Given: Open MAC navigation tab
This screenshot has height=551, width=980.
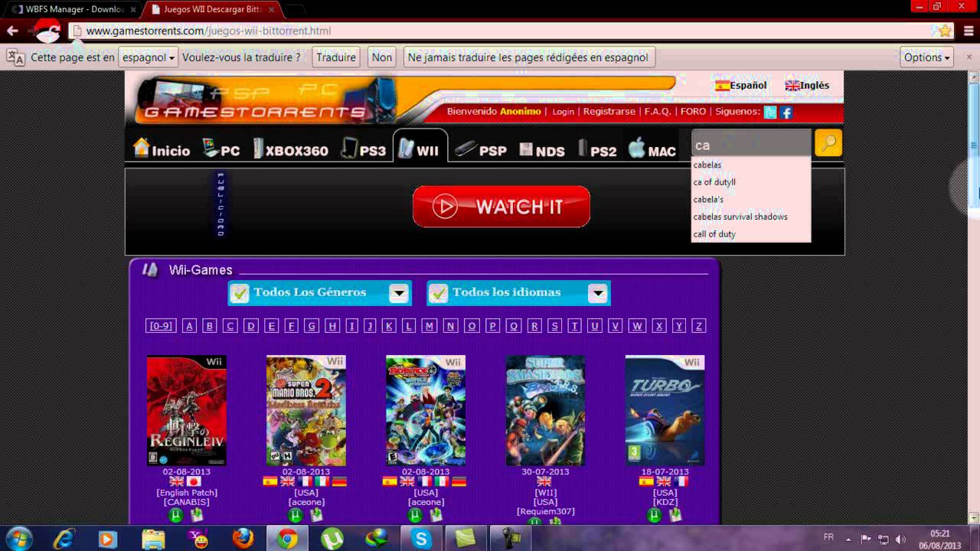Looking at the screenshot, I should (x=652, y=149).
